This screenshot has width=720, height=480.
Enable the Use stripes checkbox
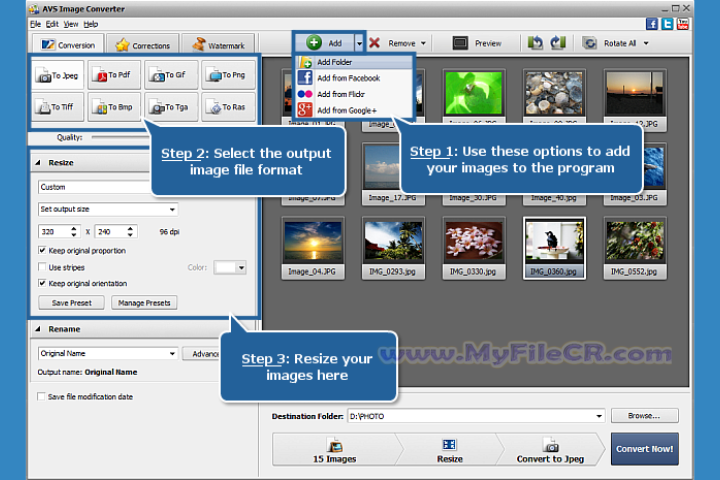pyautogui.click(x=42, y=267)
